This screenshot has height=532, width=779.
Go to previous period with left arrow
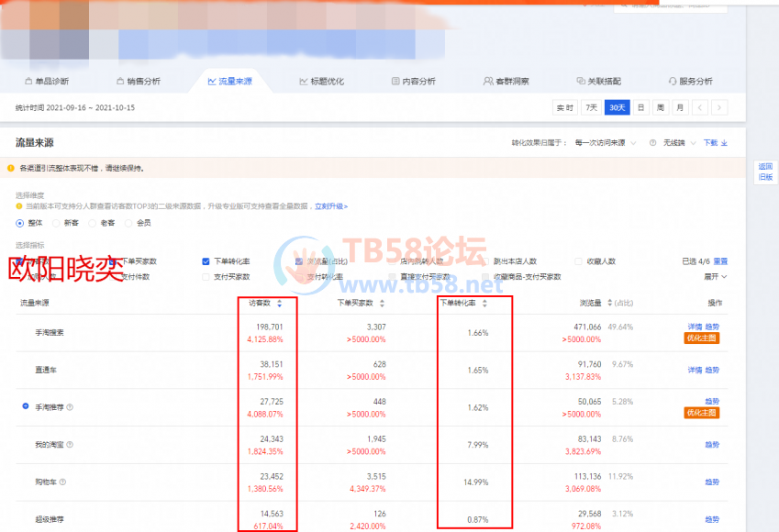click(701, 108)
